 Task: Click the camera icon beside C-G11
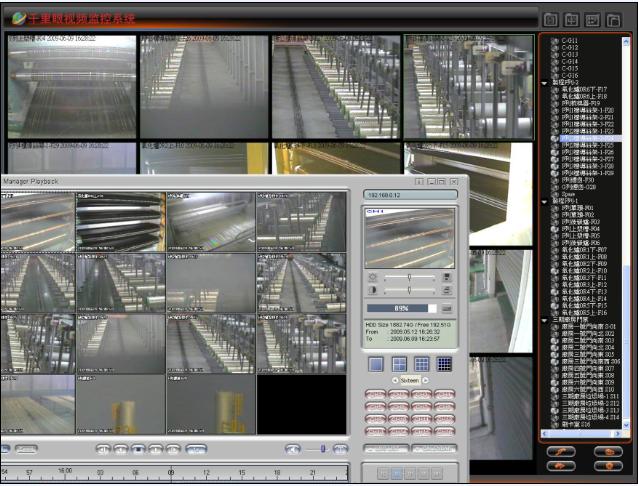pyautogui.click(x=554, y=41)
